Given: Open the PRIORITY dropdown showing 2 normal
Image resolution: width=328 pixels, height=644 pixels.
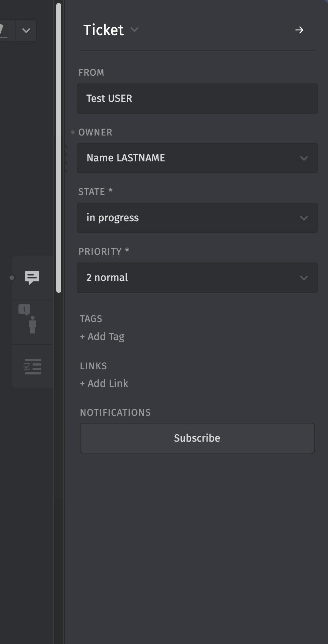Looking at the screenshot, I should (x=197, y=278).
